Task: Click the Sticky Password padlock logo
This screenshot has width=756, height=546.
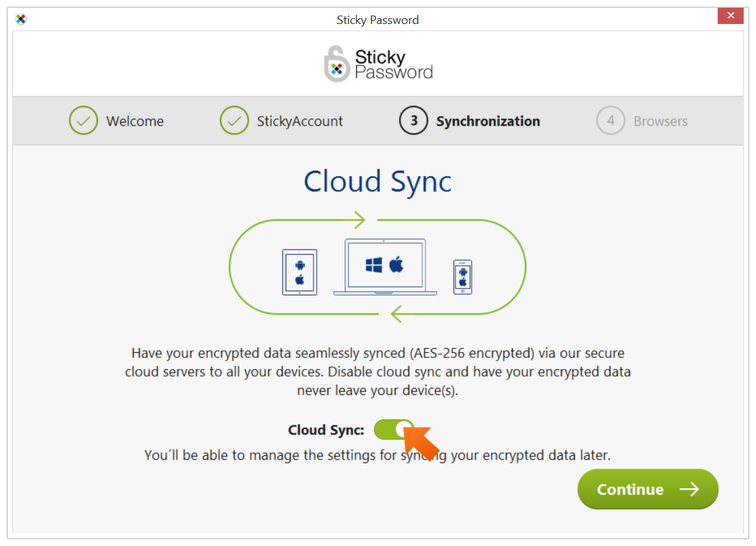Action: point(336,64)
